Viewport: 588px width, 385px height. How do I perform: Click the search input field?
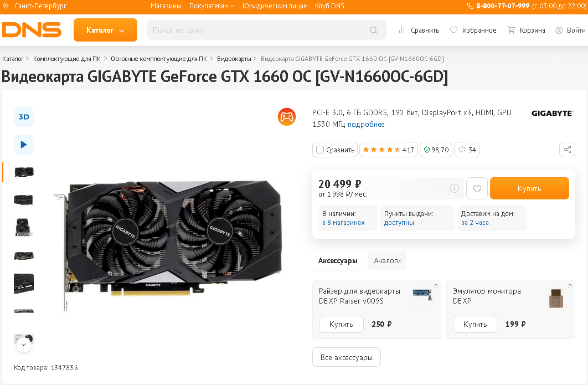click(259, 30)
